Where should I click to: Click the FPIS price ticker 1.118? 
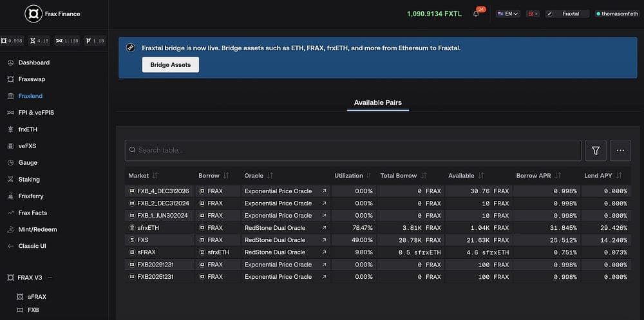(x=67, y=41)
